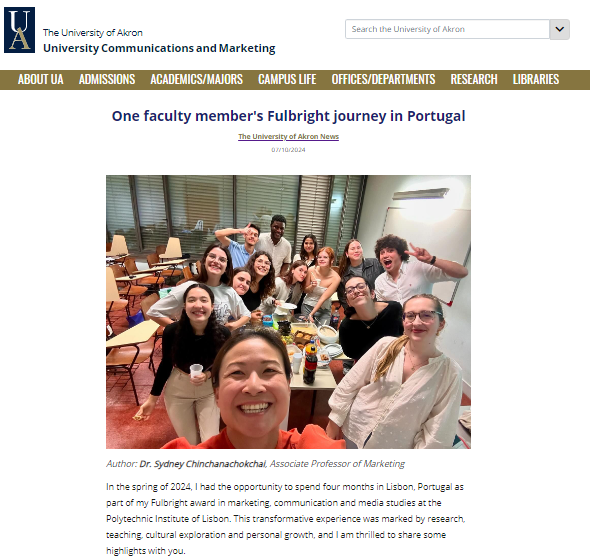The image size is (590, 559).
Task: Select ACADEMICS/MAJORS in the navigation bar
Action: 196,79
